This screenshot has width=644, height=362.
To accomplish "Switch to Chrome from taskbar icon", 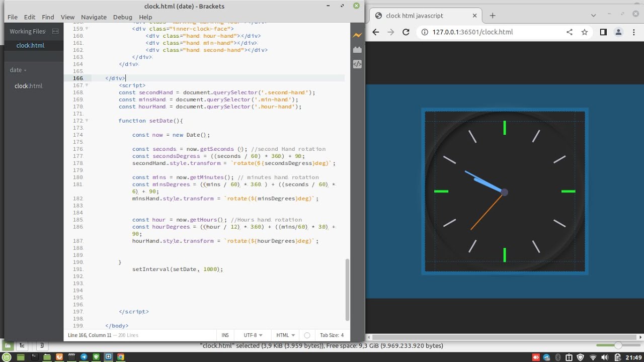I will click(121, 357).
